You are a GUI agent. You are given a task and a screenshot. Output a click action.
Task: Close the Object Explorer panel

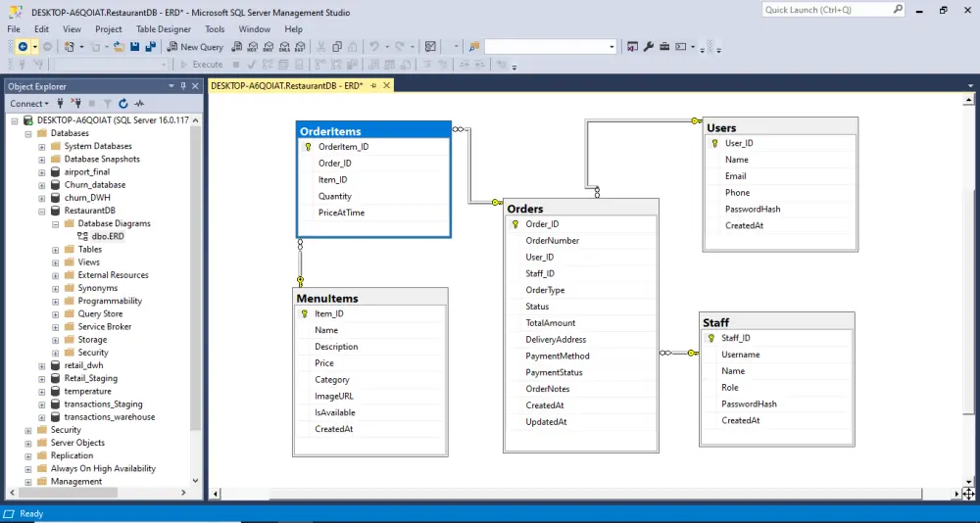[195, 86]
